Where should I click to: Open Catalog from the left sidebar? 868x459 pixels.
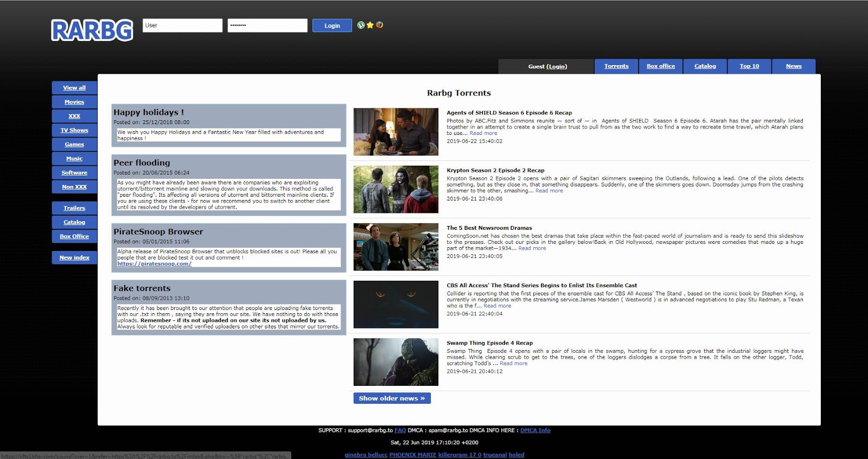pos(74,222)
